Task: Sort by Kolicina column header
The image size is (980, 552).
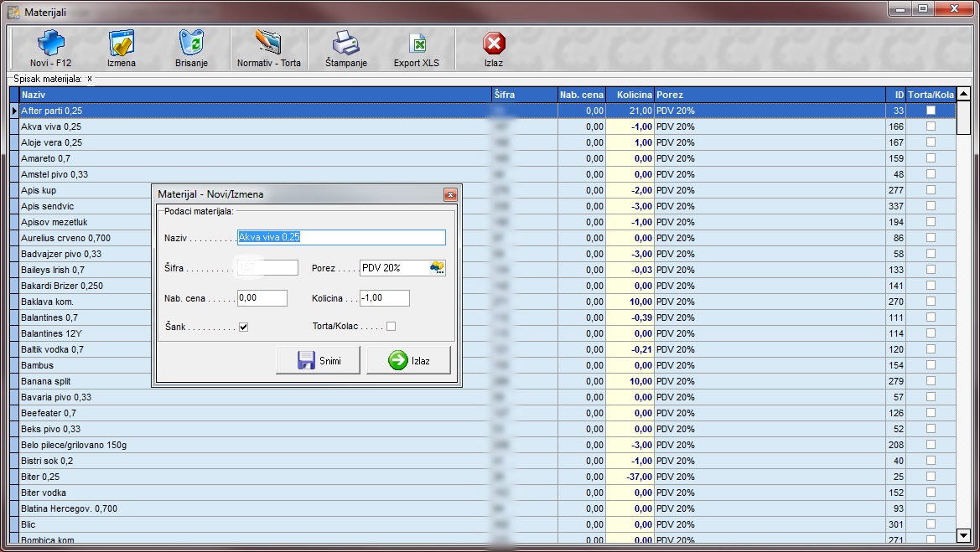Action: [x=630, y=95]
